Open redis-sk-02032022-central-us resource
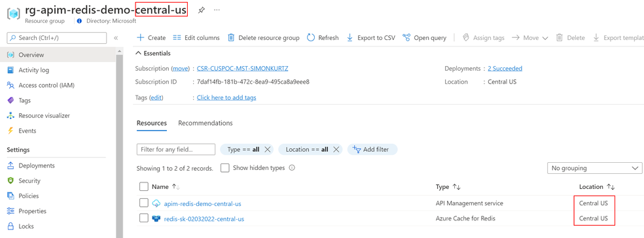Viewport: 644px width, 238px height. pos(204,219)
